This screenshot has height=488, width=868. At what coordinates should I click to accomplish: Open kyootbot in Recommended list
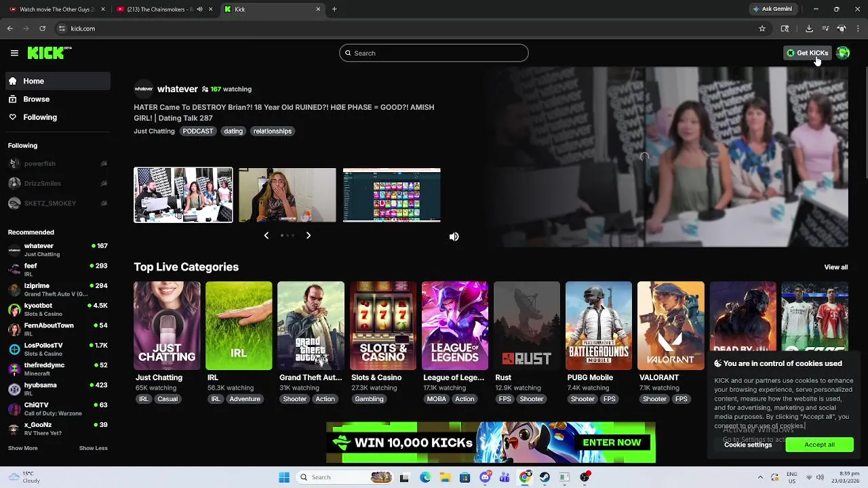click(58, 309)
